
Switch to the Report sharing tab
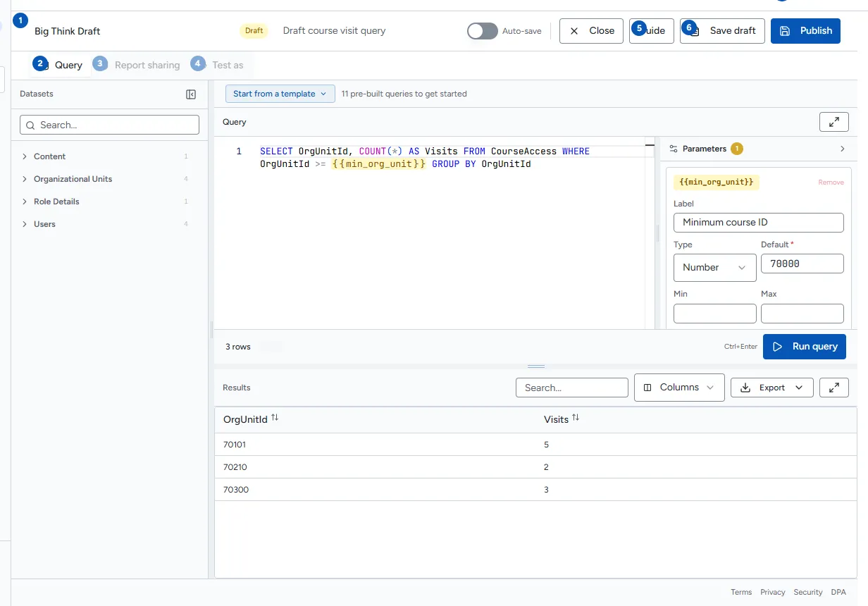point(139,65)
